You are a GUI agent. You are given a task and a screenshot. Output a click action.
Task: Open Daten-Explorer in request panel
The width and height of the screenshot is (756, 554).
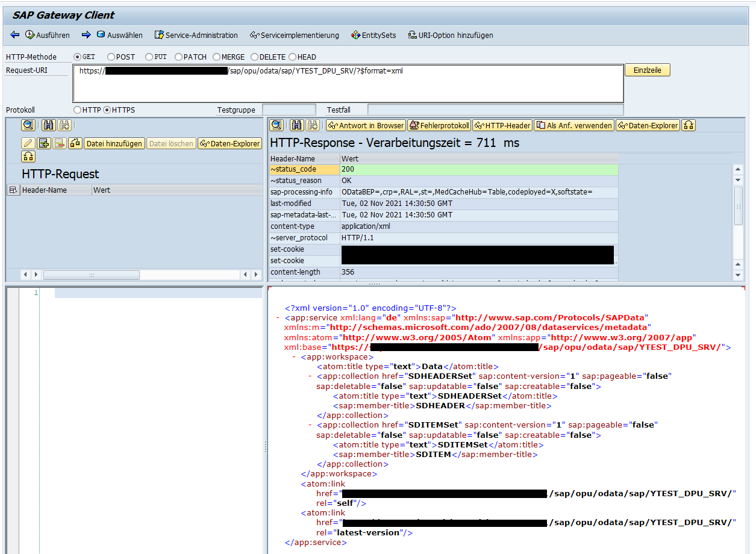[x=230, y=143]
